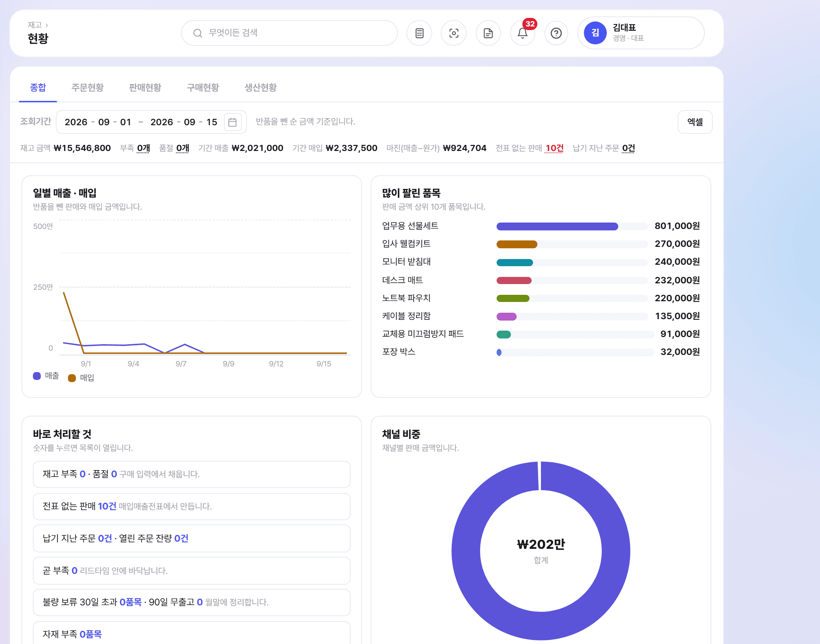The image size is (820, 644).
Task: Open 전표 없는 판매 10건 summary link
Action: point(554,148)
